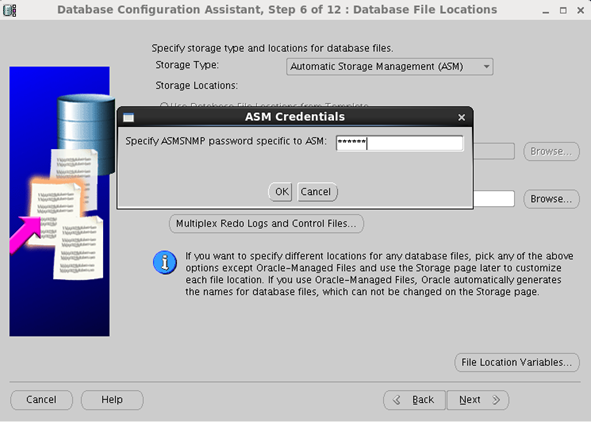
Task: Open the ASM Credentials window menu icon
Action: click(x=129, y=118)
